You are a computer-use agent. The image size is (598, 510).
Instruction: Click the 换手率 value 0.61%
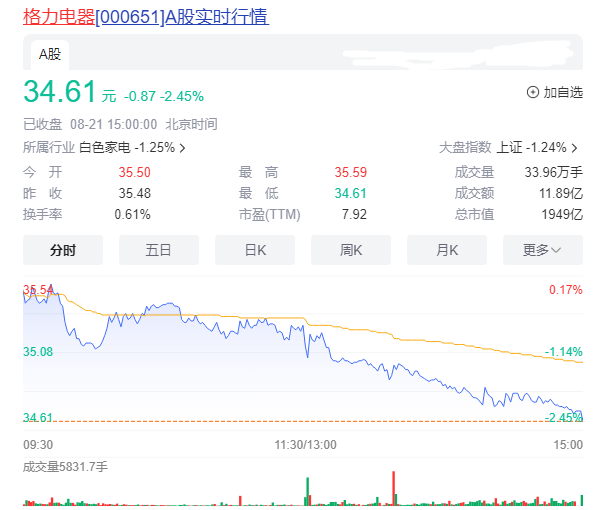132,214
